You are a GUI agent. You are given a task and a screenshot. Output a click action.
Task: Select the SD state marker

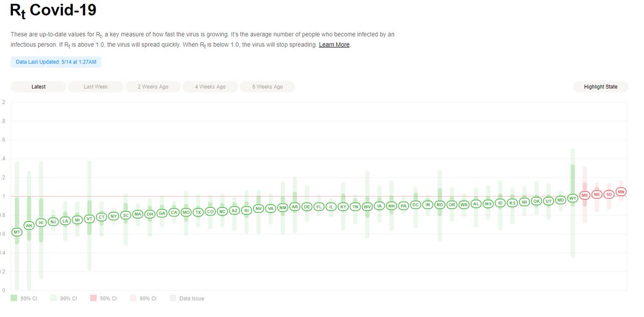click(609, 194)
